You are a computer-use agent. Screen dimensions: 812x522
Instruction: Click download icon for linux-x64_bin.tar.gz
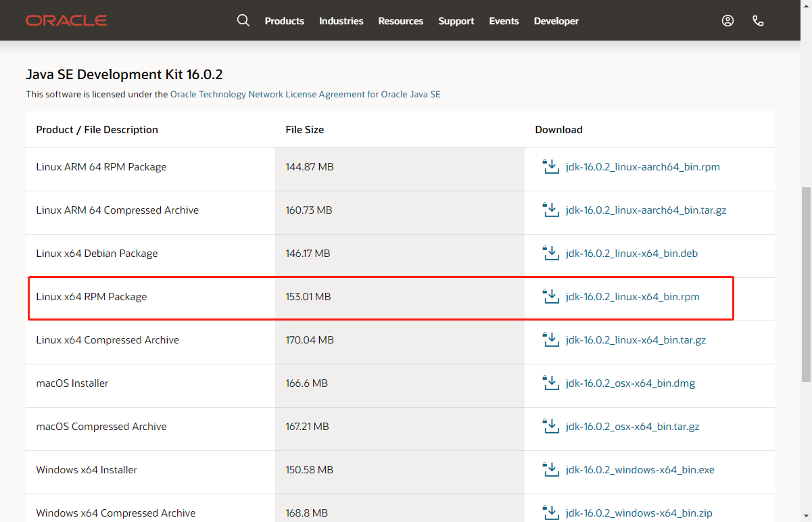(x=550, y=339)
